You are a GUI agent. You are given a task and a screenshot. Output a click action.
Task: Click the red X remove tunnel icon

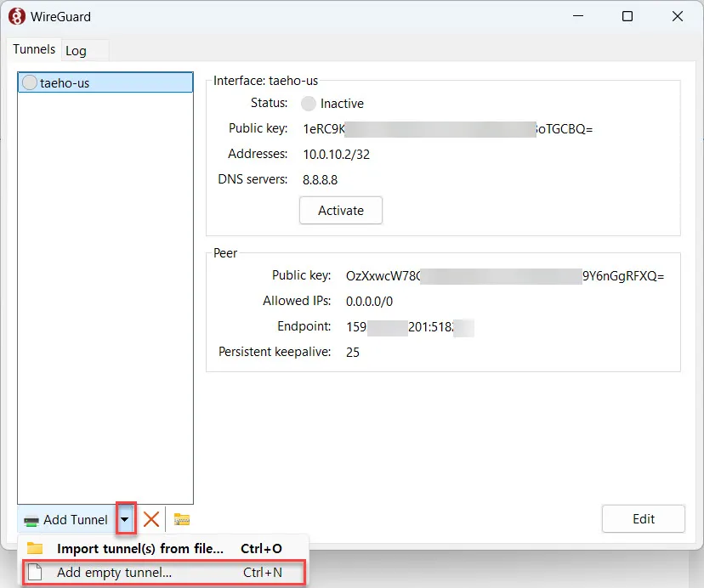tap(151, 519)
